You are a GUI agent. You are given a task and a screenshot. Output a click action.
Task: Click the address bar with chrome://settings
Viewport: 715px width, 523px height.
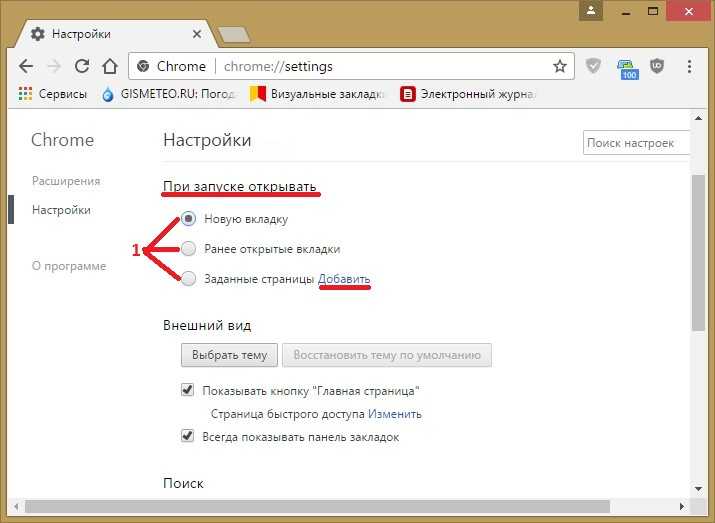pos(351,67)
